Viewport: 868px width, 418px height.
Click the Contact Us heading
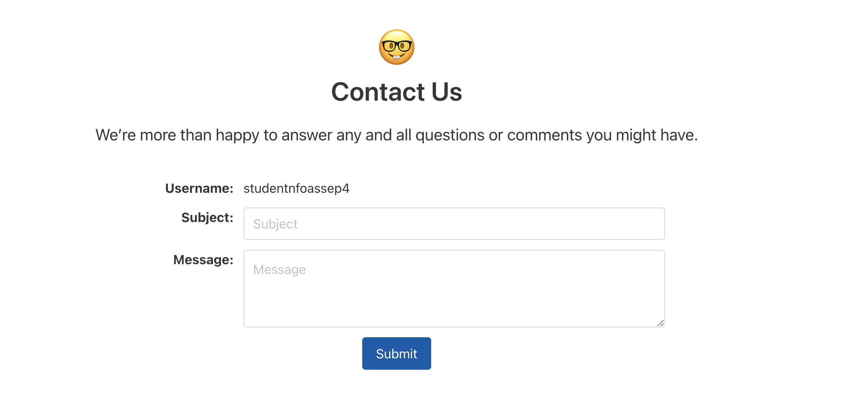point(397,92)
